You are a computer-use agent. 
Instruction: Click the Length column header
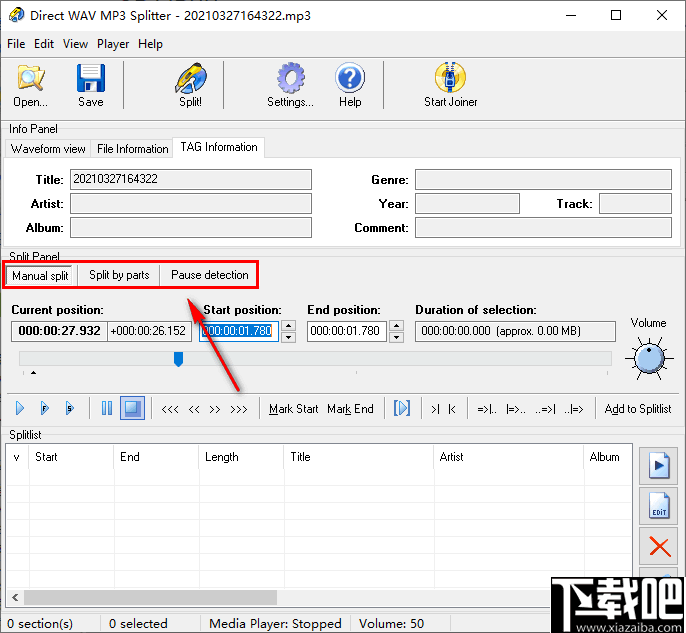click(x=241, y=457)
